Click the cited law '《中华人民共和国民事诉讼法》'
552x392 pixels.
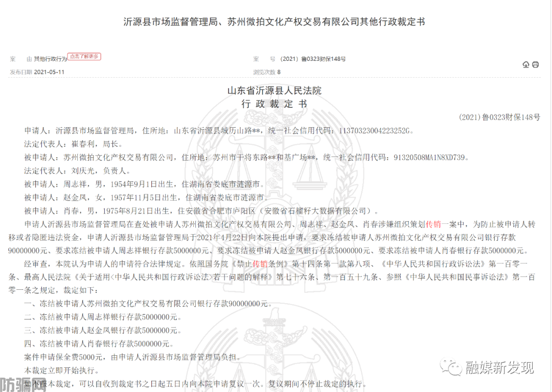(x=457, y=278)
